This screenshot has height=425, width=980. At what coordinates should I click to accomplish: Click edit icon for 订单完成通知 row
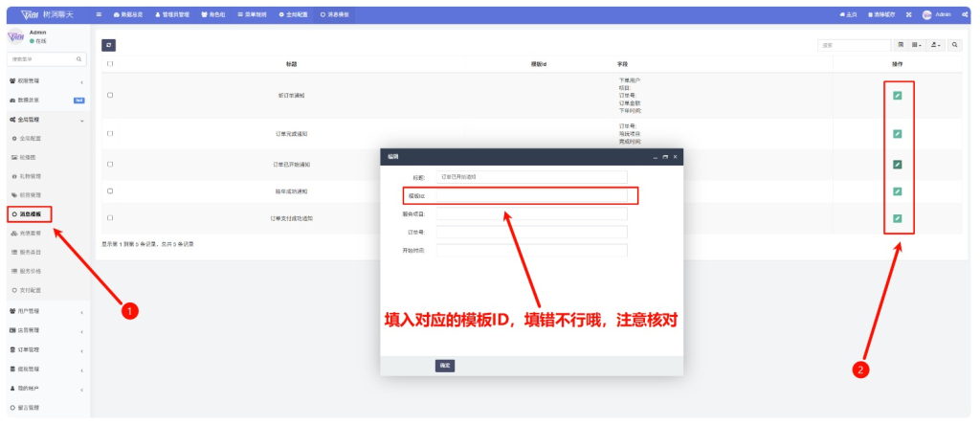click(898, 134)
